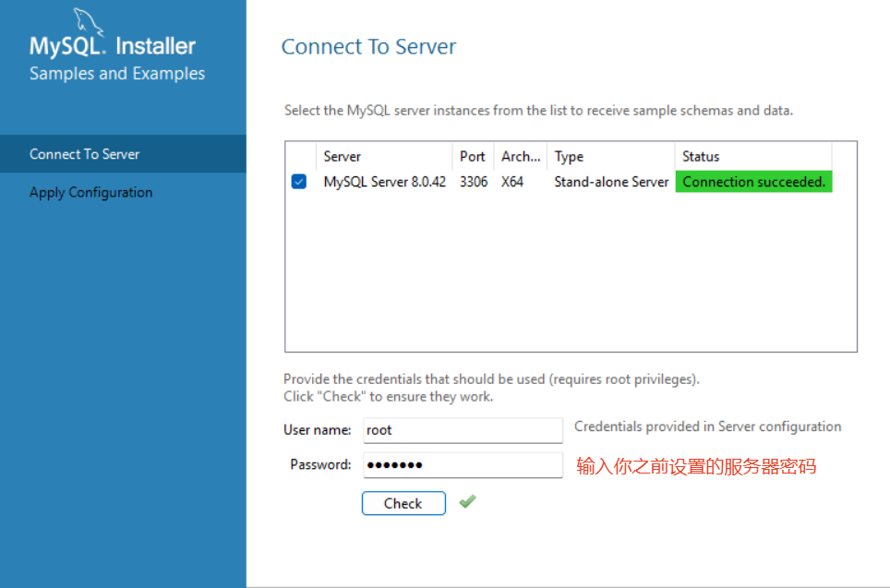Click the User name label
890x588 pixels.
(318, 430)
